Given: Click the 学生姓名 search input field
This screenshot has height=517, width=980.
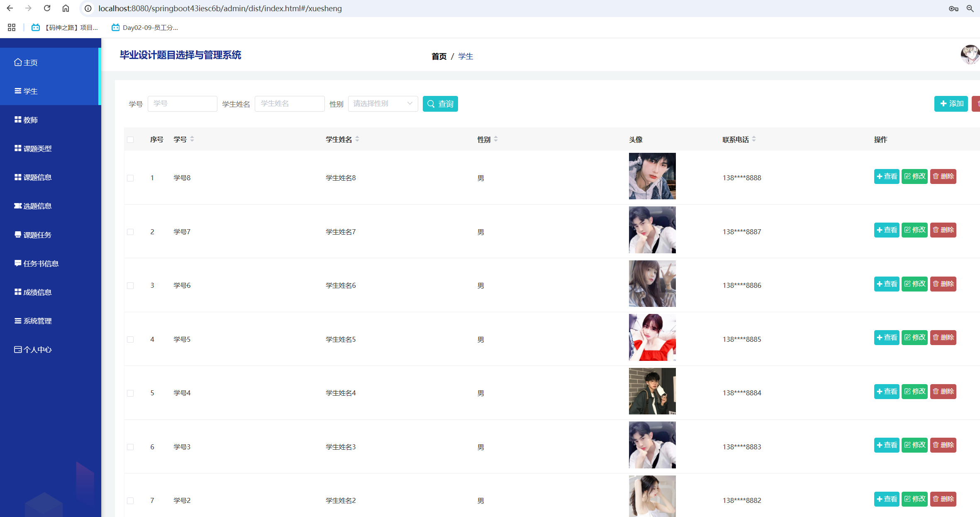Looking at the screenshot, I should coord(290,104).
